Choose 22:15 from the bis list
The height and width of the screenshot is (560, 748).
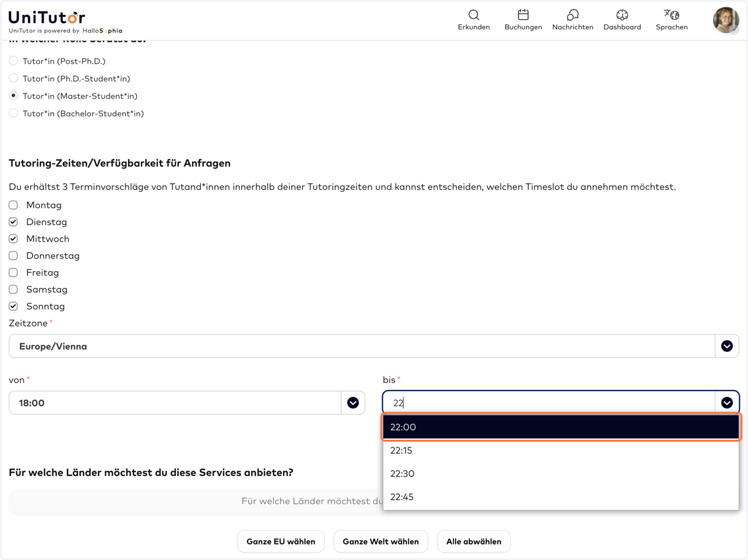pyautogui.click(x=561, y=450)
